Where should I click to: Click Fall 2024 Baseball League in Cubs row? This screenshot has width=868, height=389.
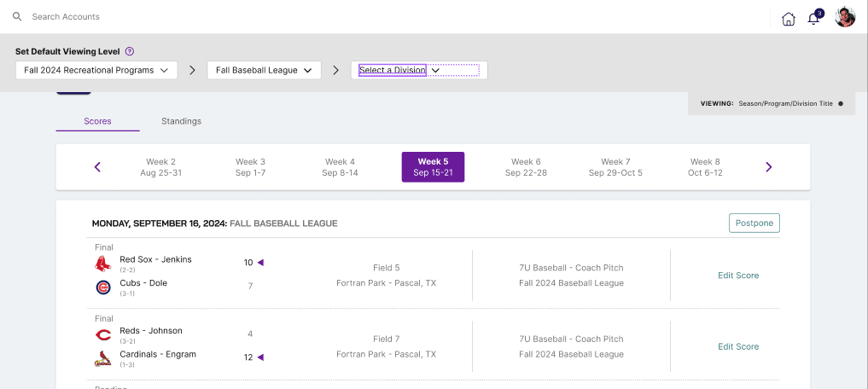tap(571, 283)
